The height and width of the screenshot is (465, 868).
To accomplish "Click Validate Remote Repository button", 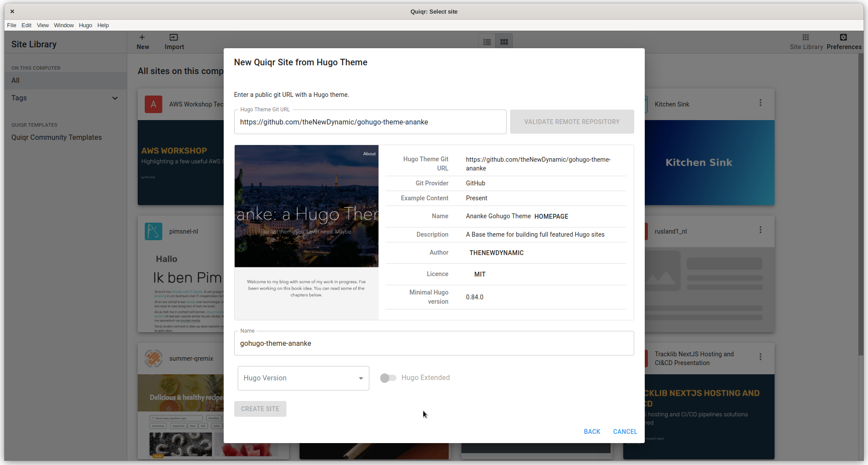I will 572,122.
